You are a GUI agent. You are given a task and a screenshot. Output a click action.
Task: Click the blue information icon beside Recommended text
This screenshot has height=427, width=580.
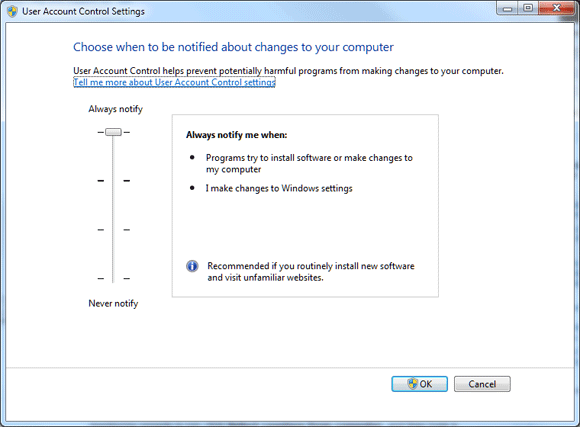[192, 266]
